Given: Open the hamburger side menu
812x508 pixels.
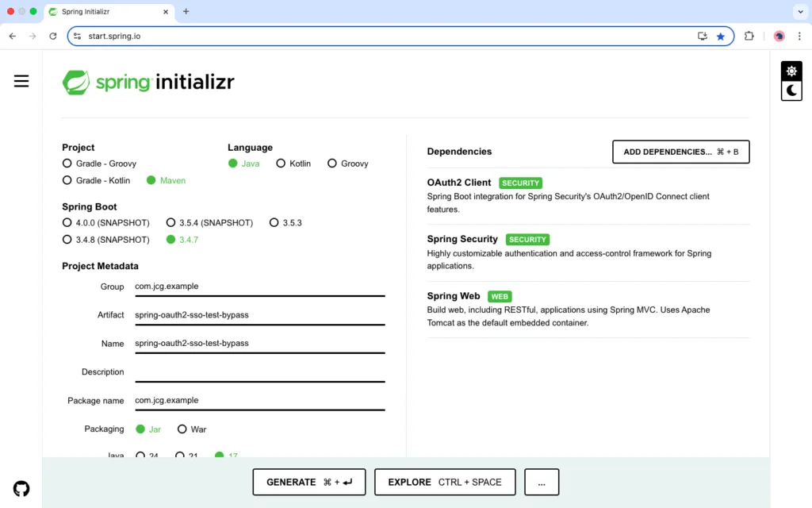Looking at the screenshot, I should 21,81.
